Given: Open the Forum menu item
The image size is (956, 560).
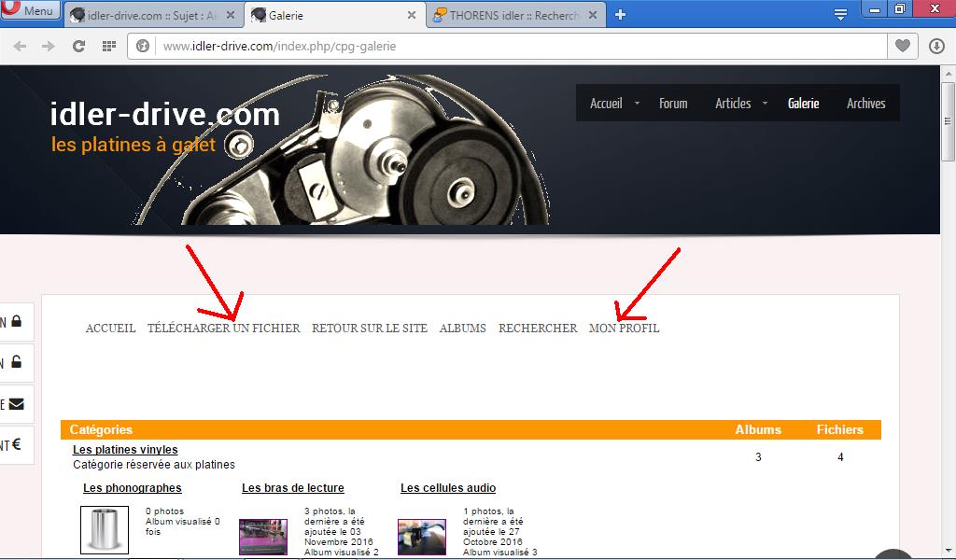Looking at the screenshot, I should 673,104.
